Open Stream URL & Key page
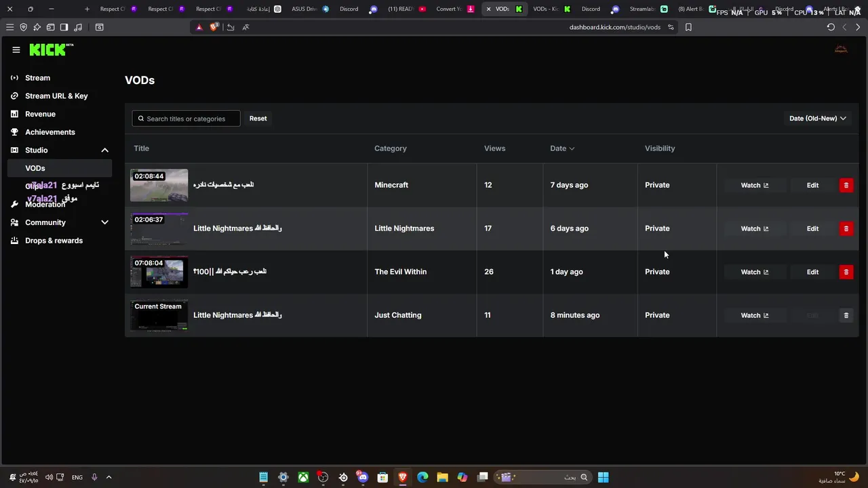Viewport: 868px width, 488px height. 56,96
